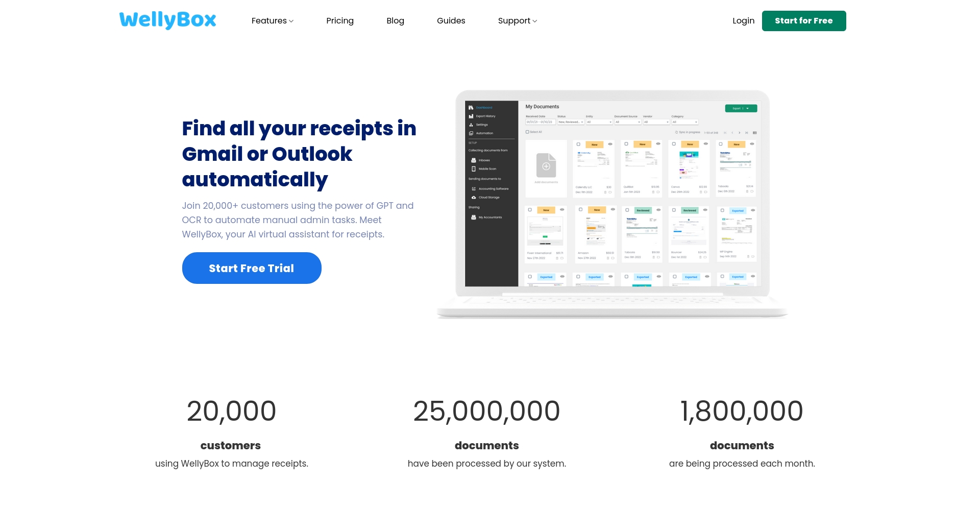Click the 'customers' label

tap(231, 446)
